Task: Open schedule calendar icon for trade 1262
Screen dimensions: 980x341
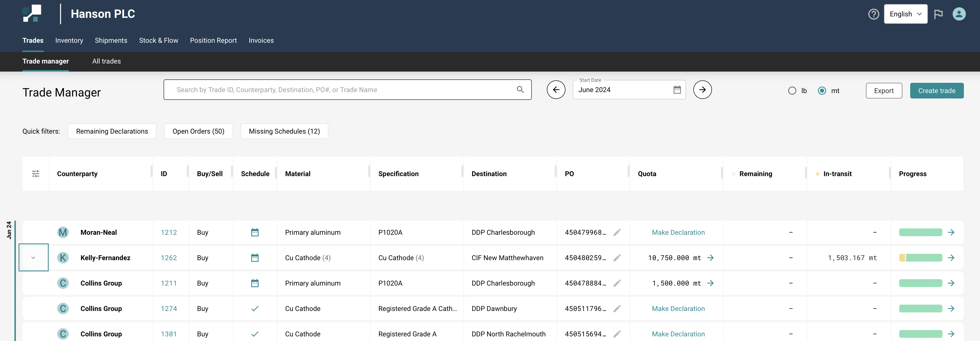Action: (x=255, y=258)
